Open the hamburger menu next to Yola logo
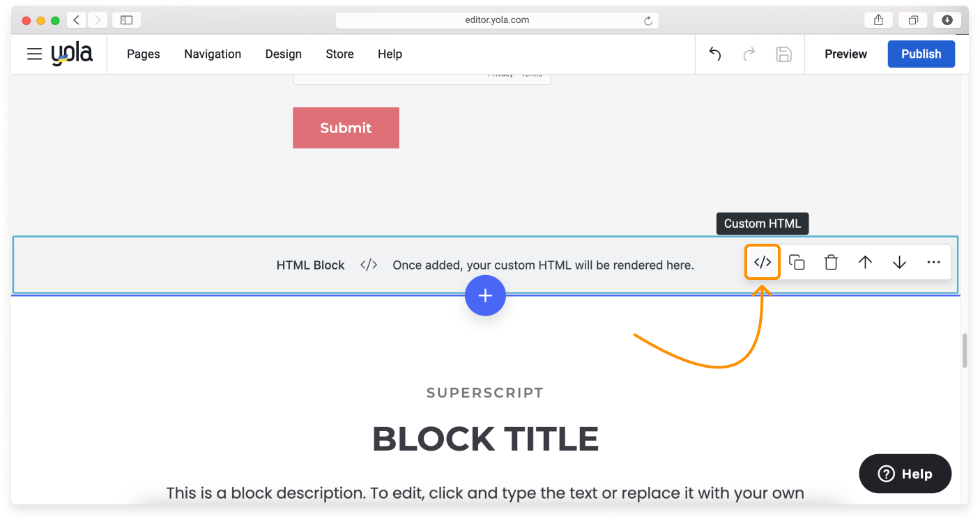 (x=34, y=54)
